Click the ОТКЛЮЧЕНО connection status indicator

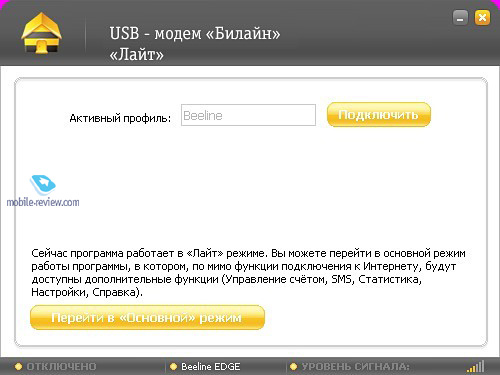pos(61,367)
